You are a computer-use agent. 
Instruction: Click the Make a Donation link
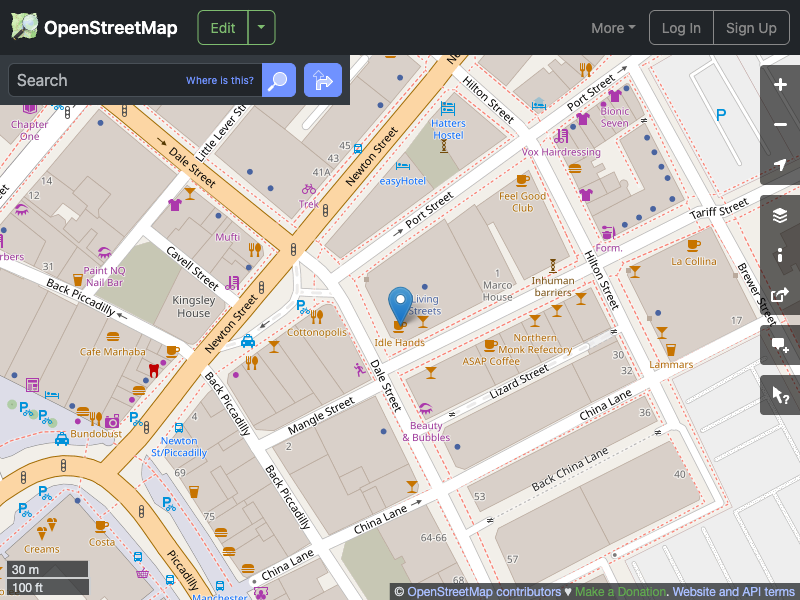pyautogui.click(x=620, y=591)
